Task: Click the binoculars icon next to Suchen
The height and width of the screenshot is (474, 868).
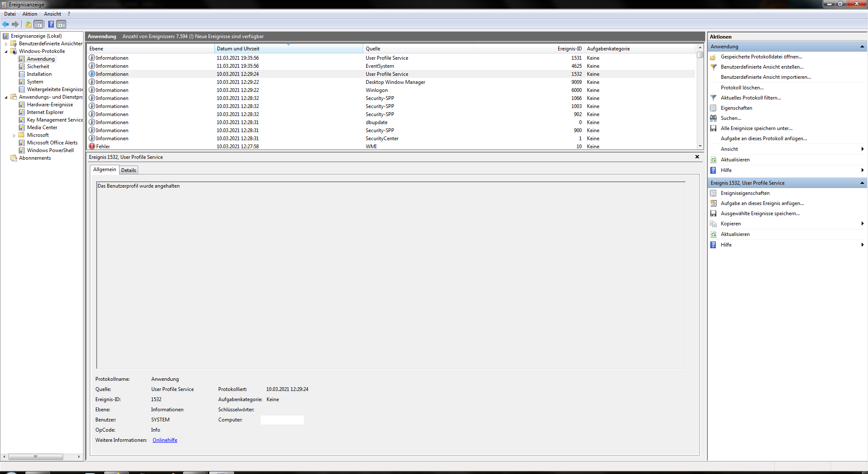Action: (x=713, y=118)
